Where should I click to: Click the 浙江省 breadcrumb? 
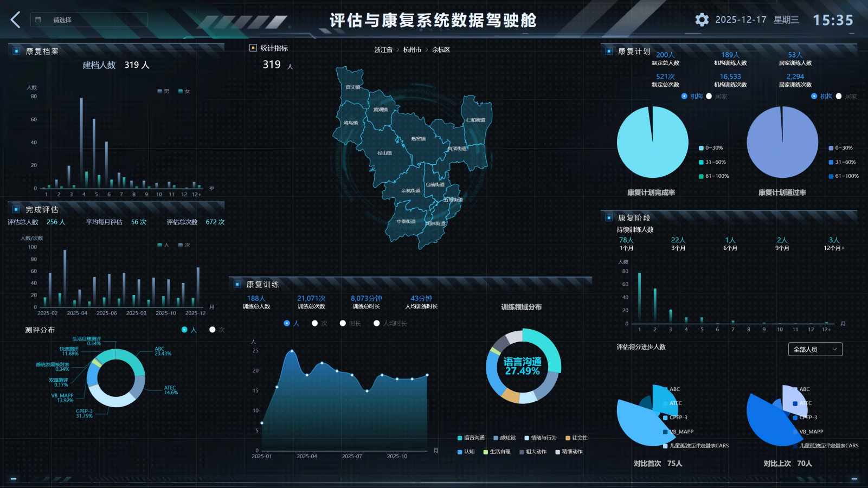tap(383, 49)
